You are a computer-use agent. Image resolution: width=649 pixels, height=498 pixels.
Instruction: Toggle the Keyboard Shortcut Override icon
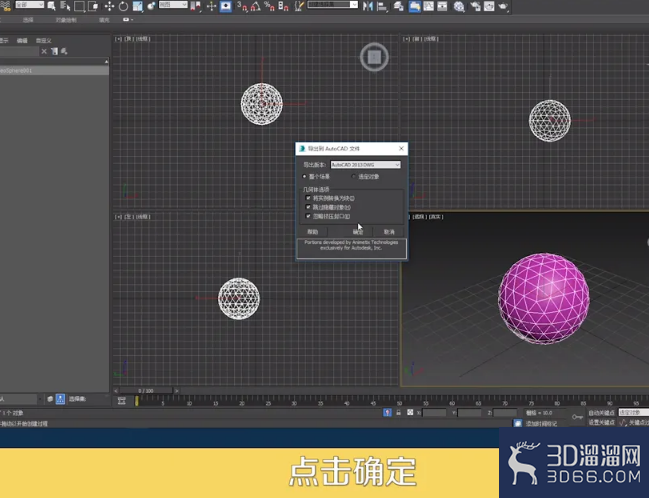pyautogui.click(x=226, y=6)
